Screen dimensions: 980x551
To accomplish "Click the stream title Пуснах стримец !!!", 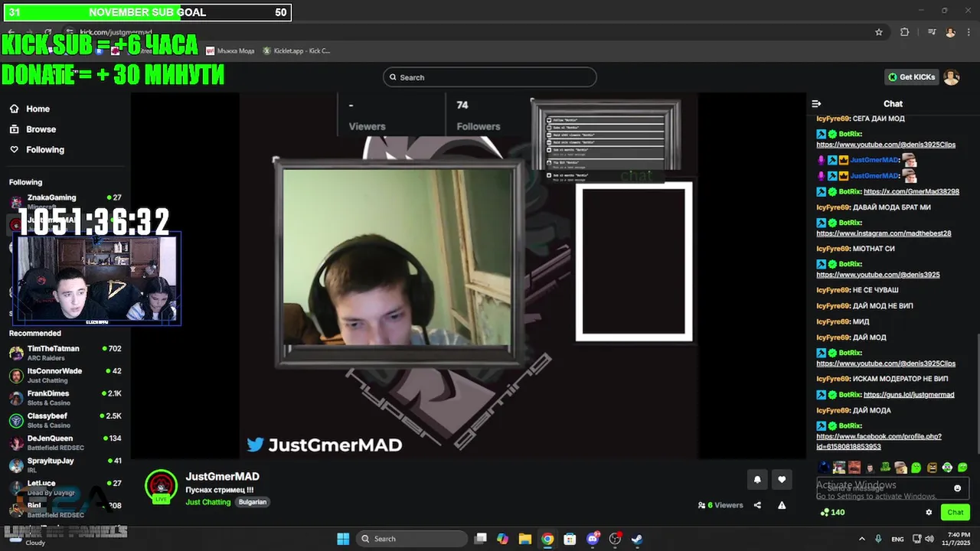I will [x=219, y=490].
